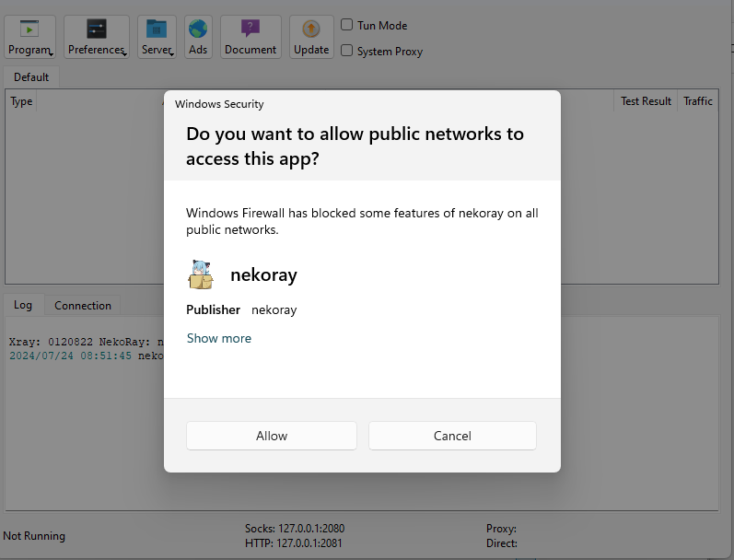Open the Server toolbar menu

[x=157, y=37]
